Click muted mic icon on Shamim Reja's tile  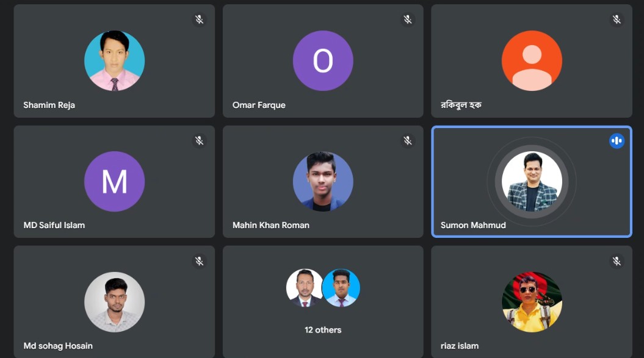[x=199, y=20]
